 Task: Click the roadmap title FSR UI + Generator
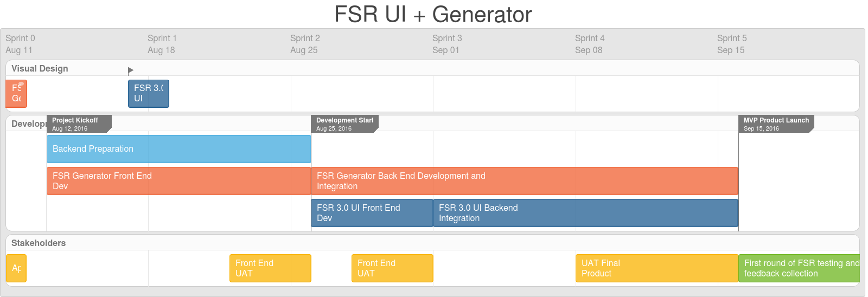(x=433, y=14)
